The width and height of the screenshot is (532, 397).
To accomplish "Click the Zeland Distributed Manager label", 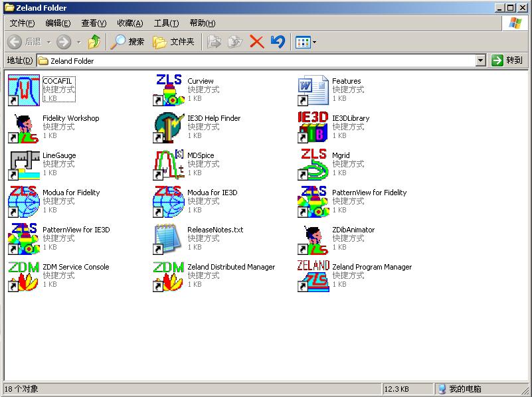I will [x=231, y=267].
